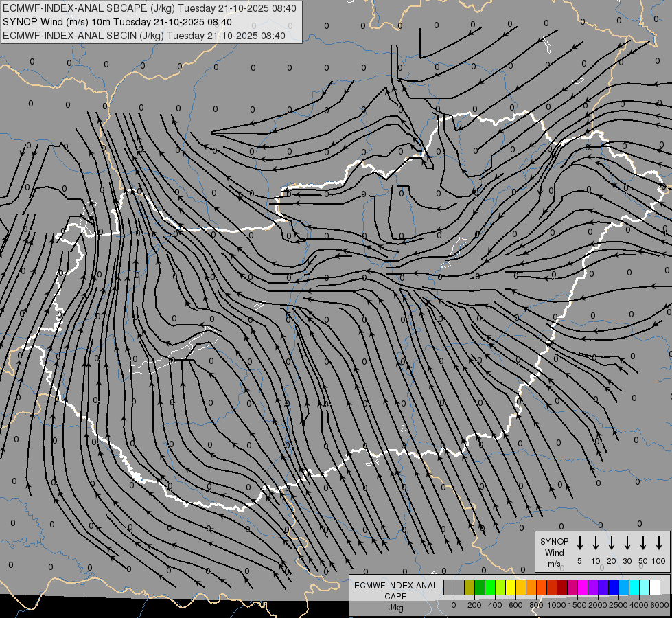Click the 800 tick label on CAPE scale

536,605
